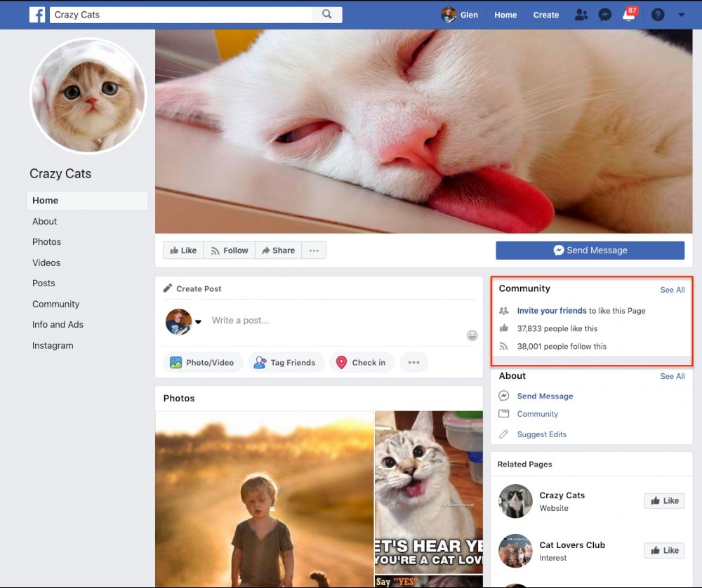
Task: Click the Follow button
Action: 230,250
